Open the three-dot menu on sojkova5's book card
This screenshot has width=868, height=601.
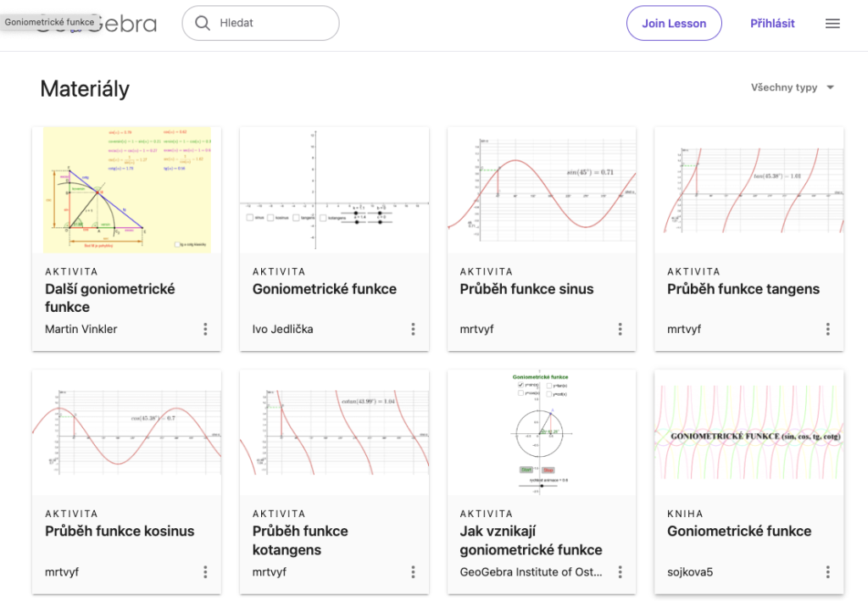tap(827, 572)
